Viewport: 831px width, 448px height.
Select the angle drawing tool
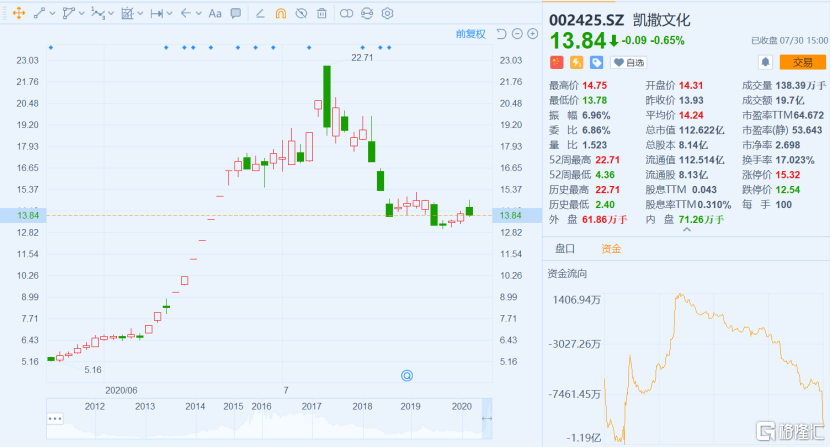click(260, 13)
